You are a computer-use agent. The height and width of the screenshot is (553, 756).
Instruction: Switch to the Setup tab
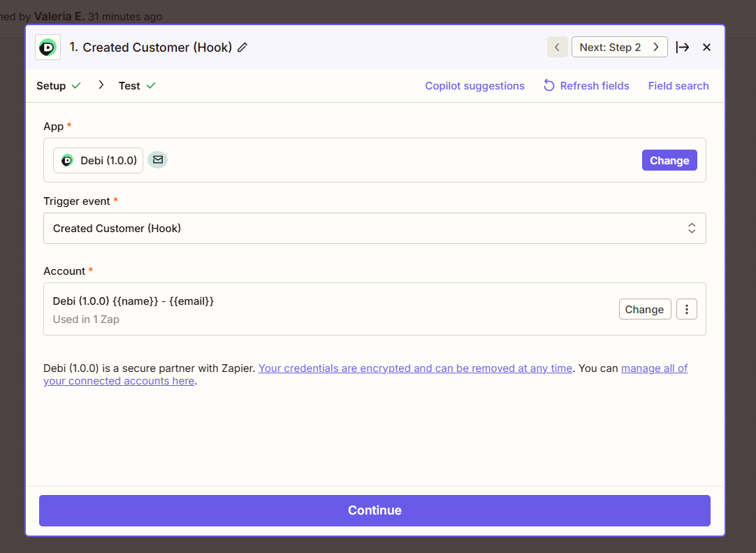[x=58, y=86]
